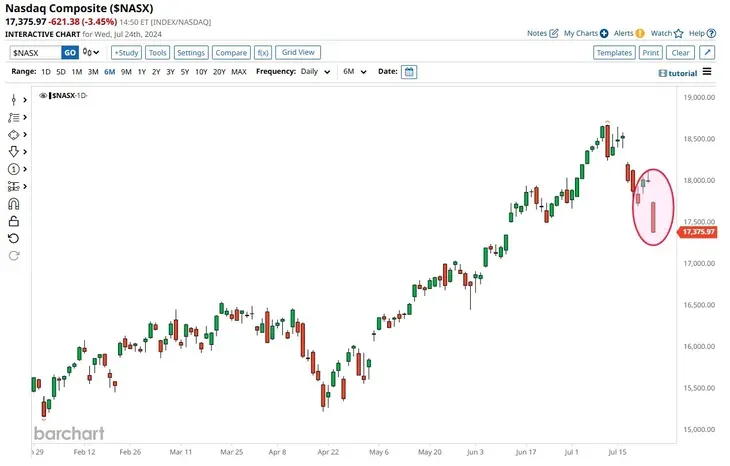Click the pencil edit icon next to Clear
This screenshot has width=730, height=466.
[707, 52]
